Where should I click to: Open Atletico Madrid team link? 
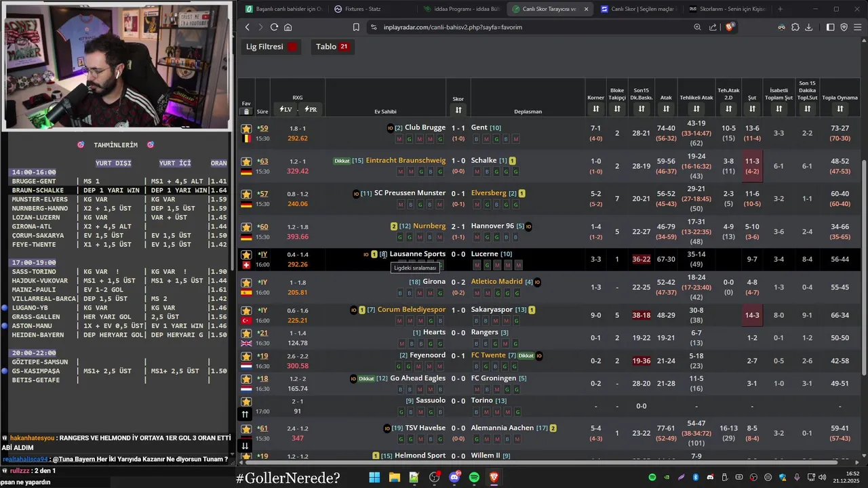497,281
